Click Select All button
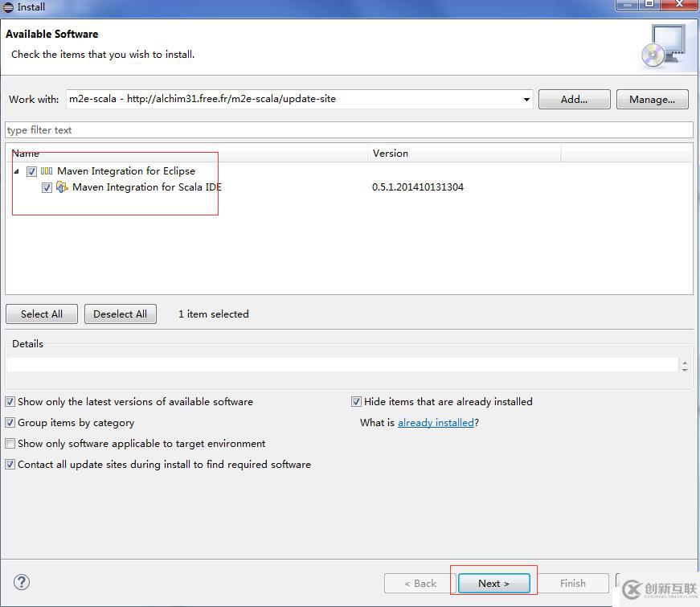This screenshot has height=607, width=700. pyautogui.click(x=42, y=314)
